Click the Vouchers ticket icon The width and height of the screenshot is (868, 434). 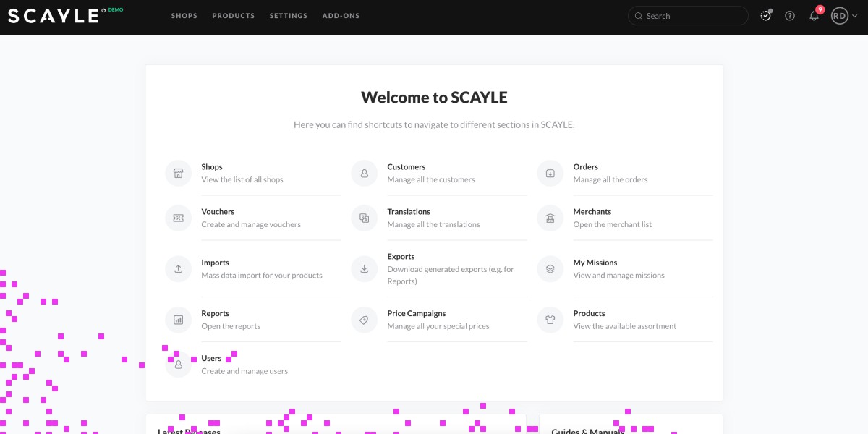[178, 218]
